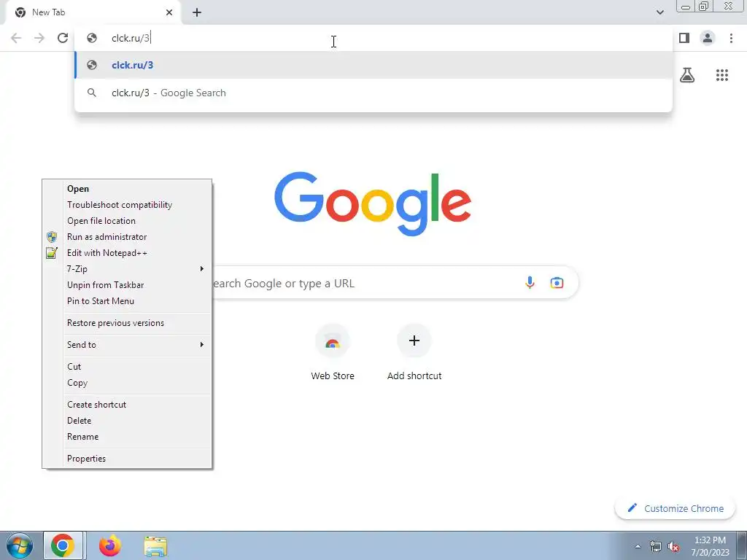This screenshot has height=560, width=747.
Task: Start voice search with the microphone icon
Action: pos(530,283)
